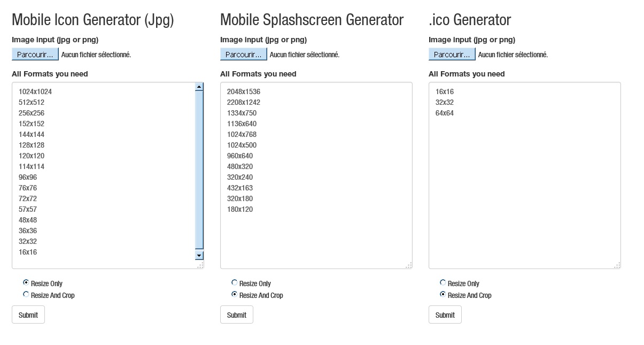This screenshot has width=644, height=345.
Task: Open file picker with Parcourir in .ico Generator
Action: pyautogui.click(x=452, y=53)
